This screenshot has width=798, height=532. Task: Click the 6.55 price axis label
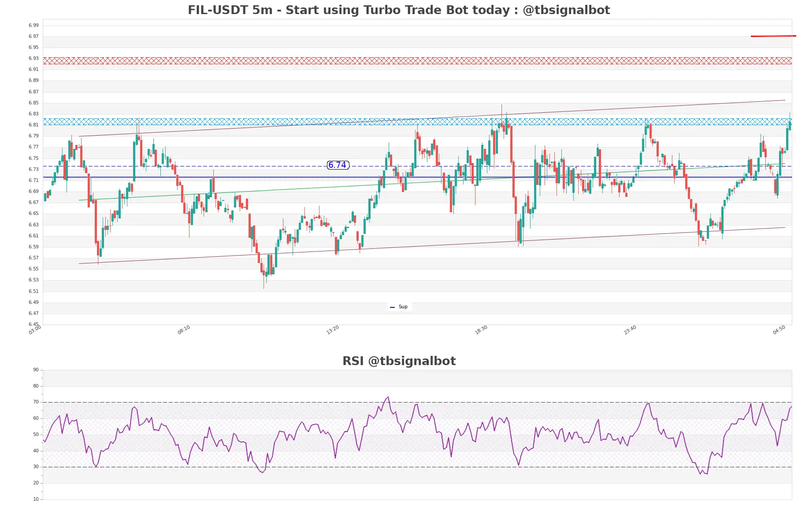[33, 269]
